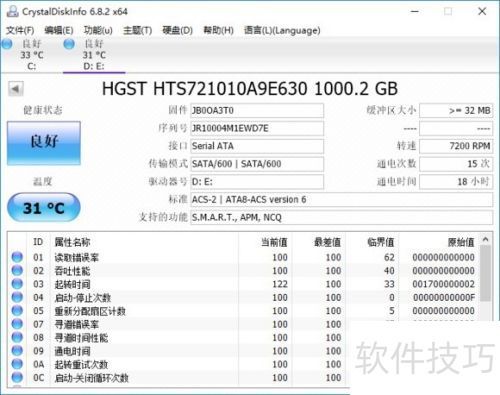Open the 帮助(H) menu
The image size is (500, 395).
pyautogui.click(x=218, y=30)
